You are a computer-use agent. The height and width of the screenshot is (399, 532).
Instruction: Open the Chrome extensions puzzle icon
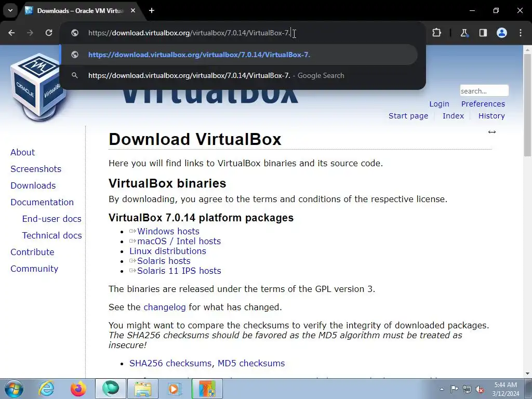pyautogui.click(x=436, y=33)
